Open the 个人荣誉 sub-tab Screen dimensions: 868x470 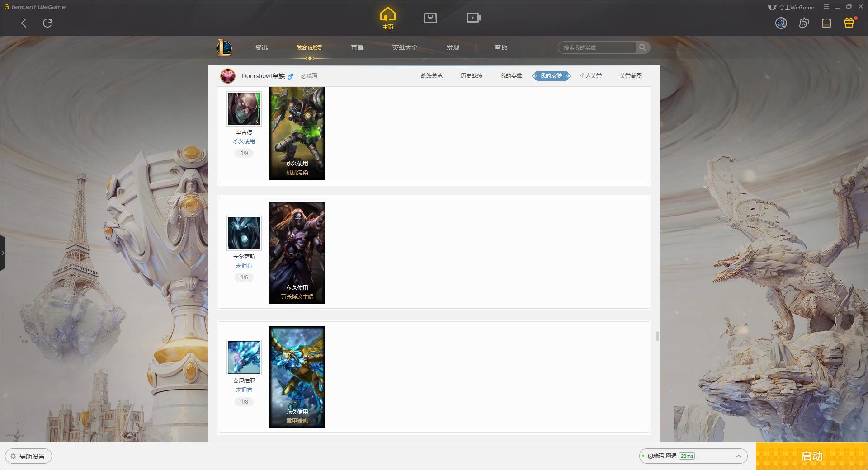click(x=591, y=76)
